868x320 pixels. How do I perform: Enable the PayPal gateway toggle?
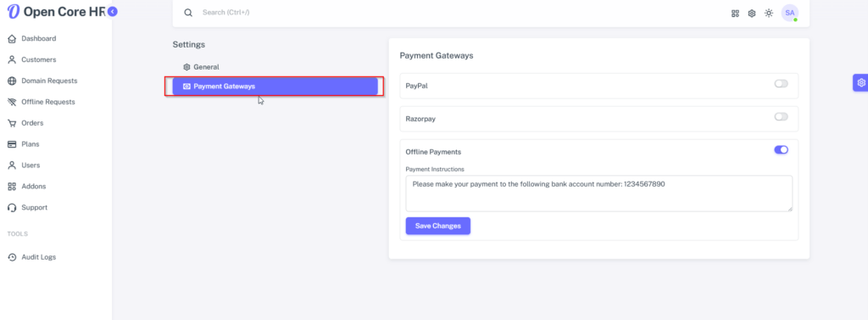click(x=781, y=84)
